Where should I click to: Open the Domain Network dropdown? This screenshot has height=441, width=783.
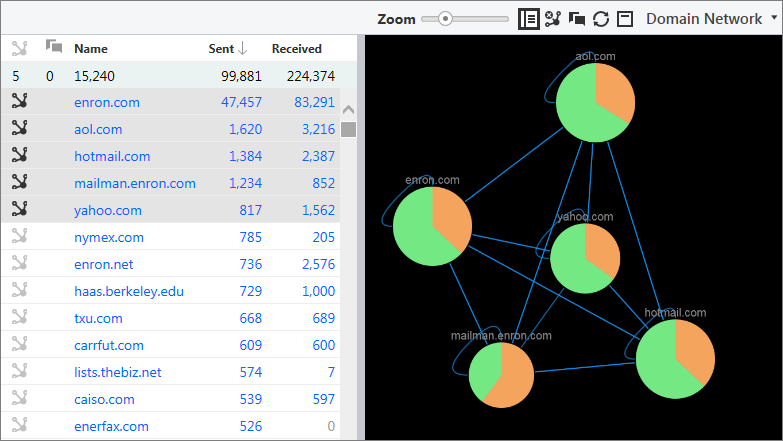click(704, 19)
